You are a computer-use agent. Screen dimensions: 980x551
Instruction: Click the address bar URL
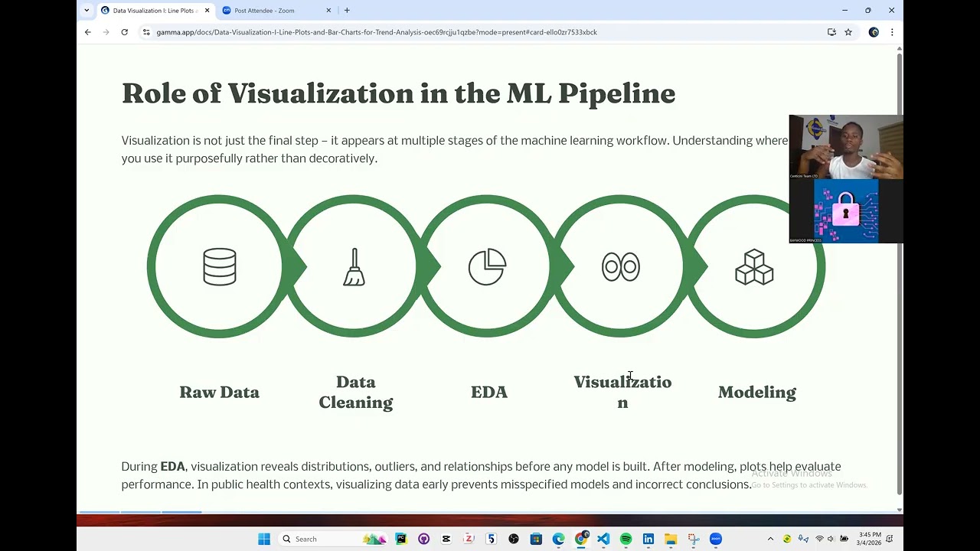click(377, 32)
